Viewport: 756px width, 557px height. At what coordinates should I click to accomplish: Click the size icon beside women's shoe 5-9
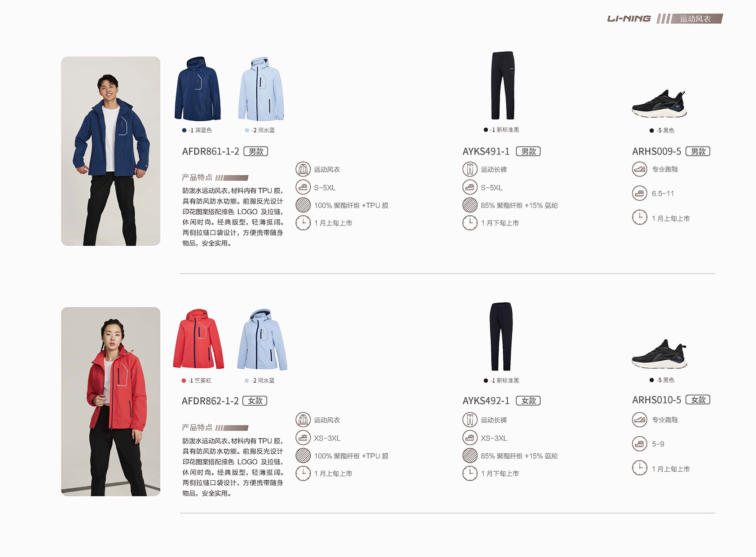point(640,444)
